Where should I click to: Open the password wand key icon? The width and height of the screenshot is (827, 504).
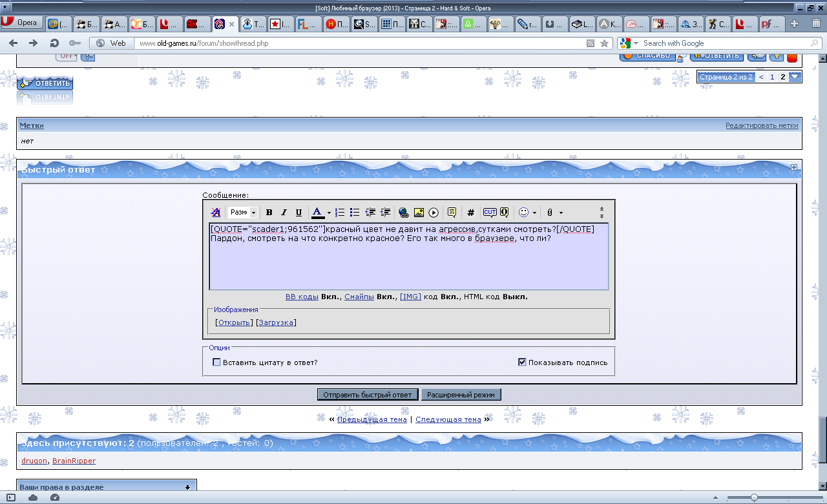pyautogui.click(x=74, y=43)
